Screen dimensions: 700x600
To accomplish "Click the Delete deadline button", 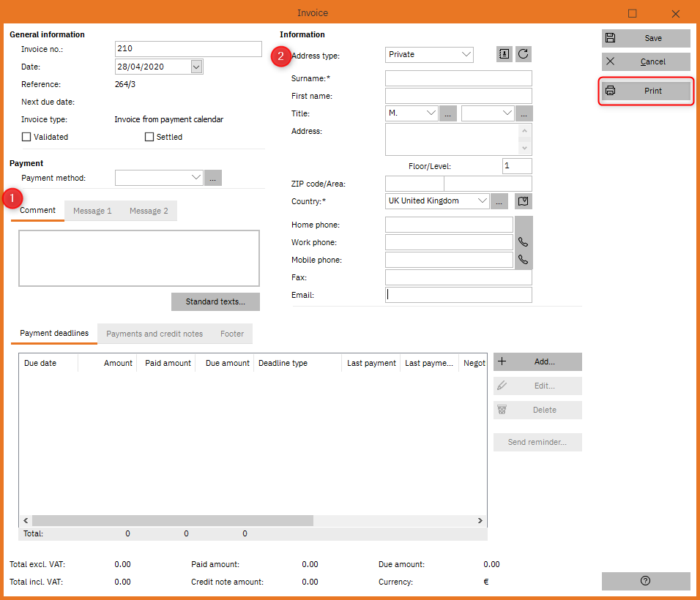I will 537,410.
